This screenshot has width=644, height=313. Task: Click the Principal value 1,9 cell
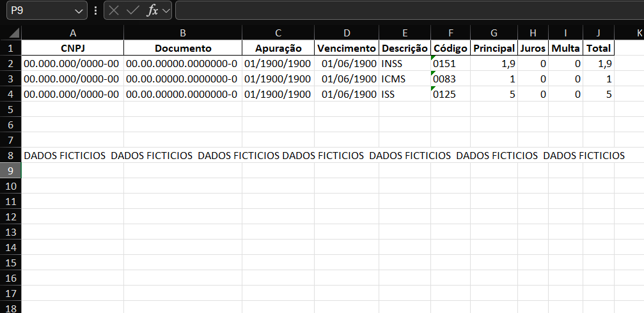[x=494, y=63]
